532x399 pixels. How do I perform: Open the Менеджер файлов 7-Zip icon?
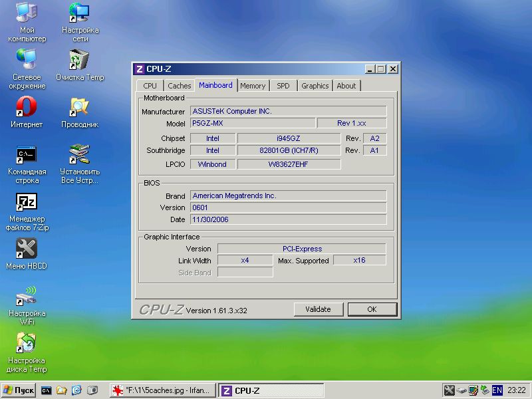click(27, 212)
